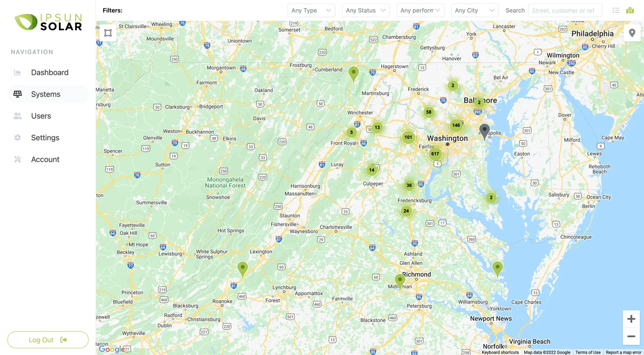Open the Any Type filter dropdown
Viewport: 644px width, 355px height.
point(311,11)
